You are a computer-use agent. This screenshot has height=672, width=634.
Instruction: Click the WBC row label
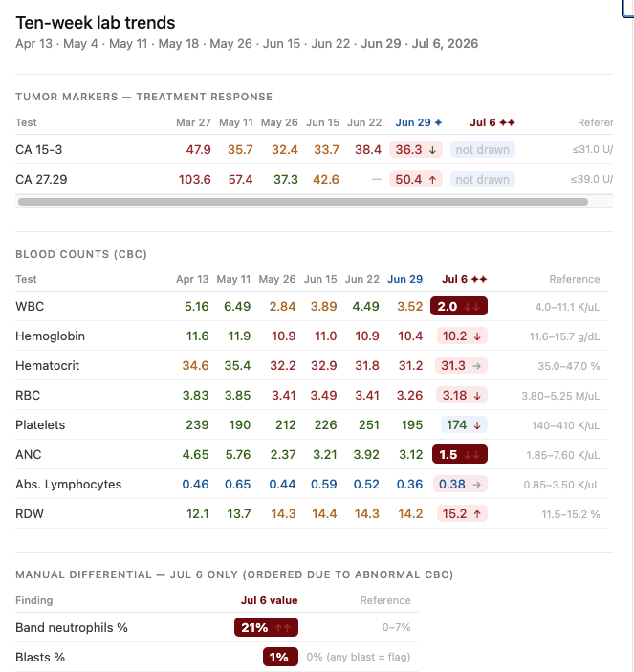(30, 307)
